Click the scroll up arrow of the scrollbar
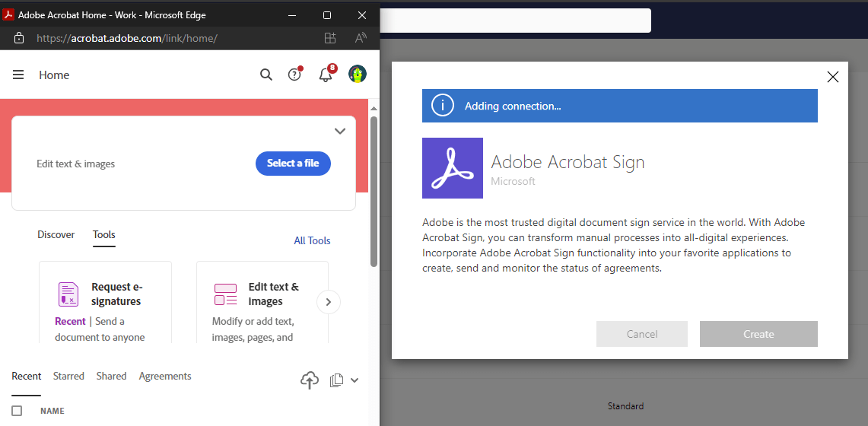The height and width of the screenshot is (426, 868). click(374, 109)
